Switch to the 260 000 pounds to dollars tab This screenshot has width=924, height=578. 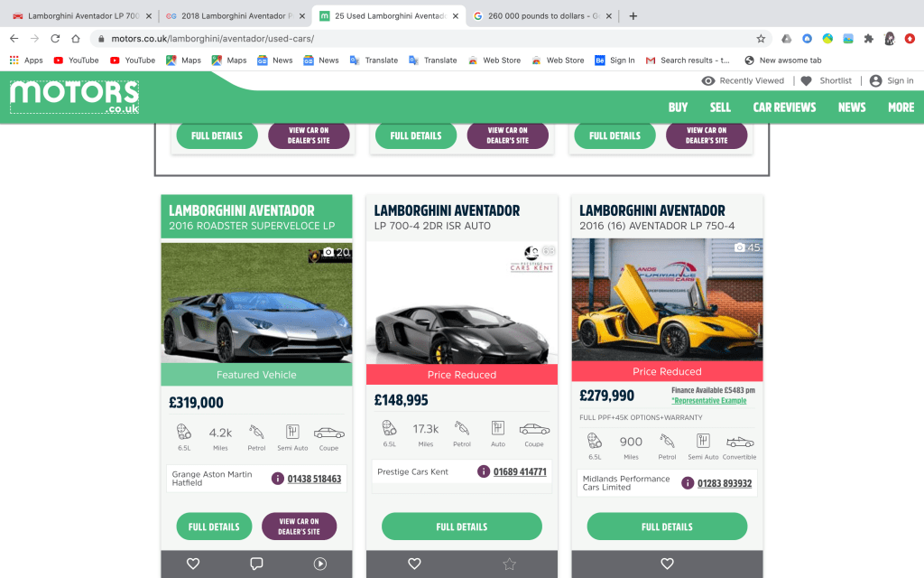coord(536,16)
